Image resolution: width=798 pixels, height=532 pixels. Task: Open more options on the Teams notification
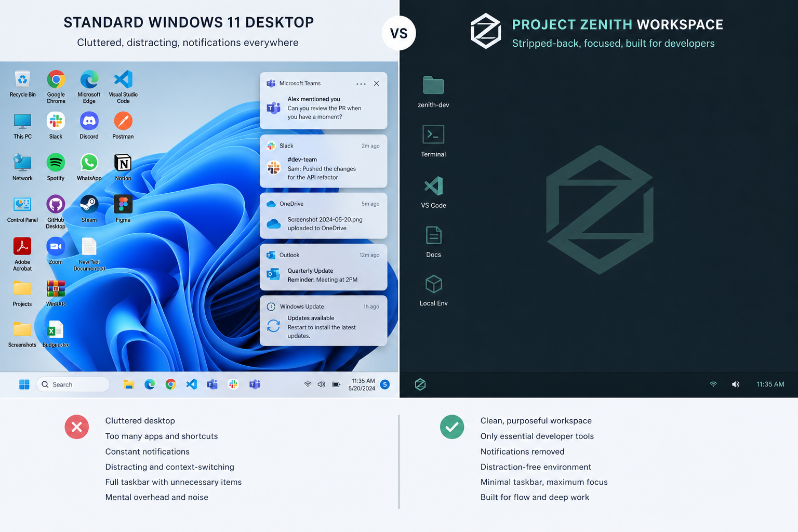[361, 84]
